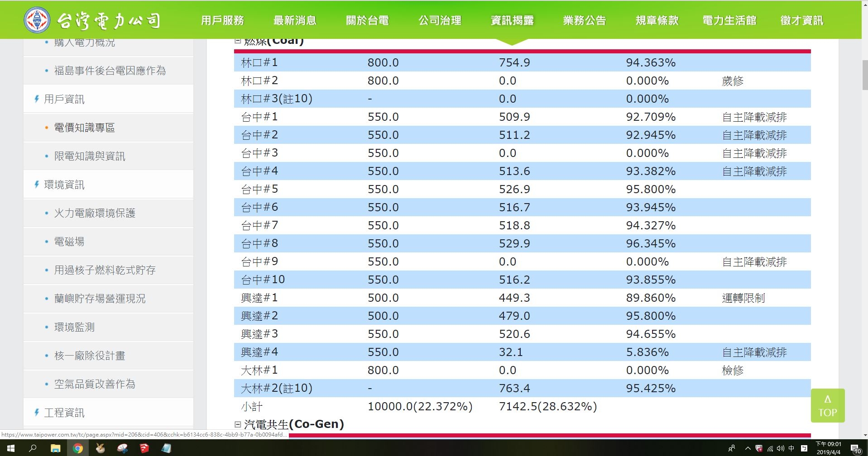The width and height of the screenshot is (868, 456).
Task: Click the 台中#7 row name
Action: [259, 225]
